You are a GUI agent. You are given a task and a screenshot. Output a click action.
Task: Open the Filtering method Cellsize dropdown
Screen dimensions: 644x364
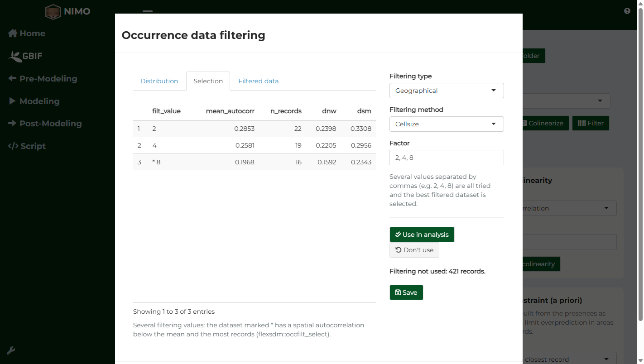pyautogui.click(x=447, y=124)
